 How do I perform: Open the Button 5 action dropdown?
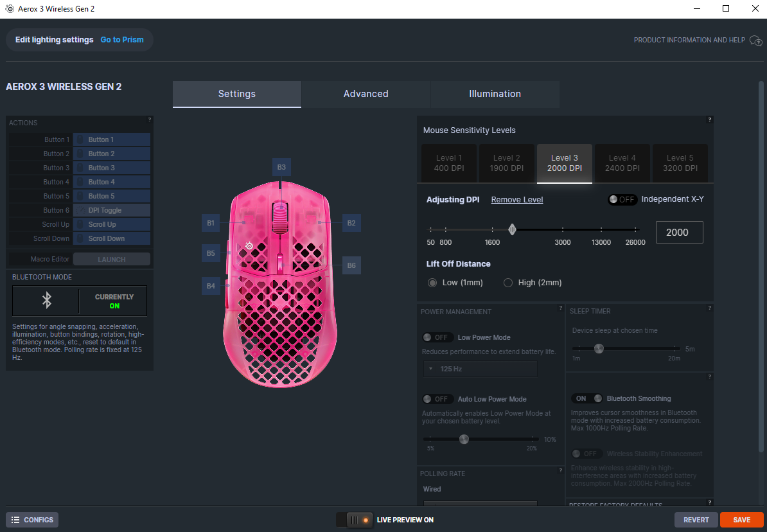pos(112,196)
